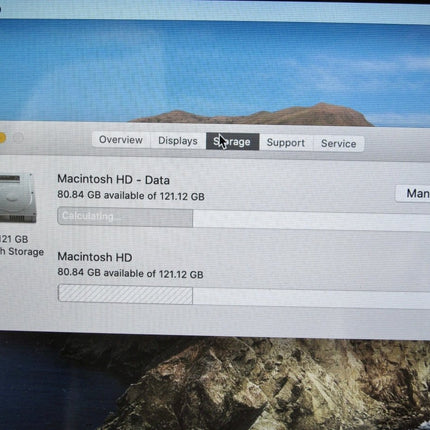
Task: Click available space text under Macintosh HD - Data
Action: tap(131, 195)
